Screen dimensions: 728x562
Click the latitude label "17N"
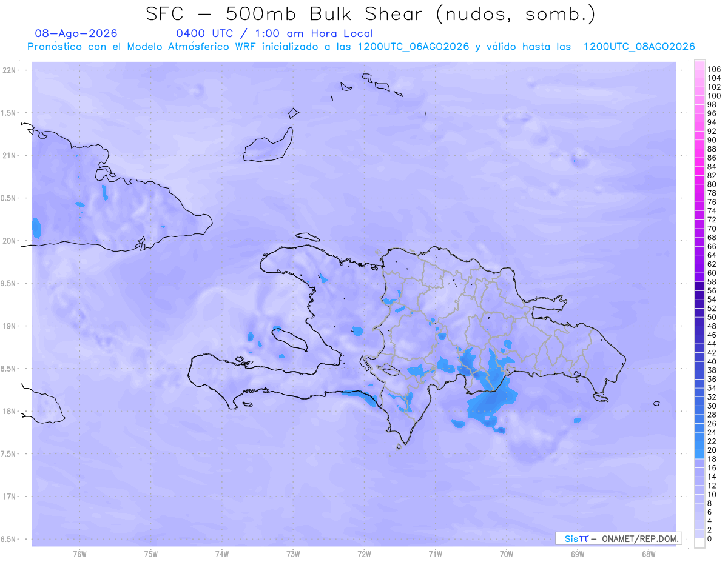point(10,497)
